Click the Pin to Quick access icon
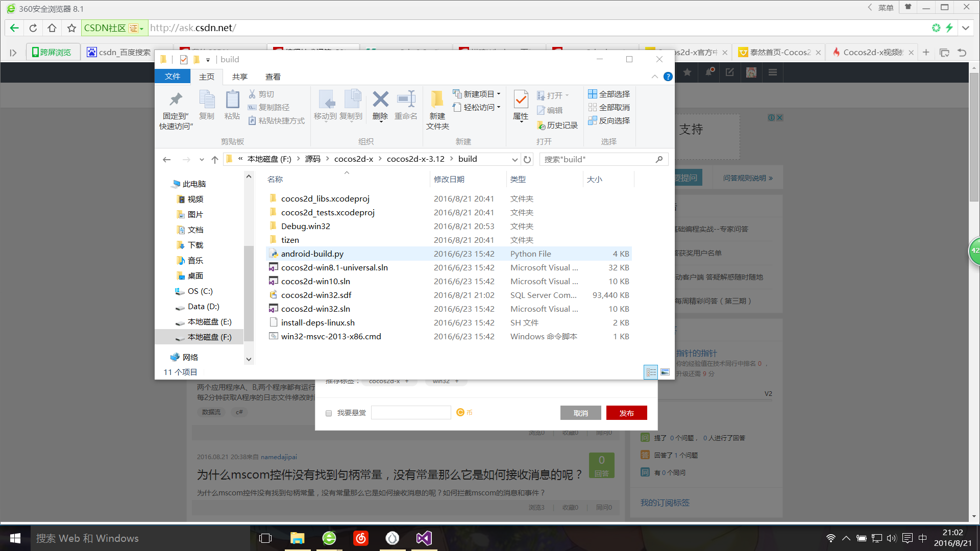This screenshot has height=551, width=980. [176, 99]
